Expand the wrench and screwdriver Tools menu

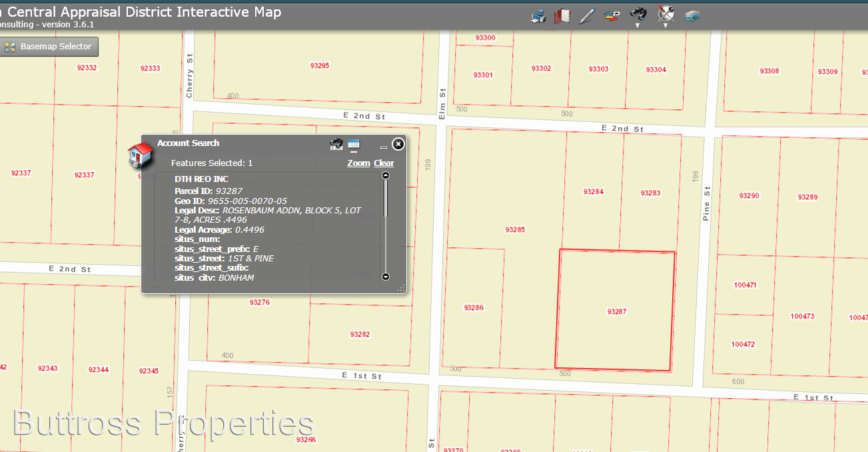pyautogui.click(x=665, y=13)
